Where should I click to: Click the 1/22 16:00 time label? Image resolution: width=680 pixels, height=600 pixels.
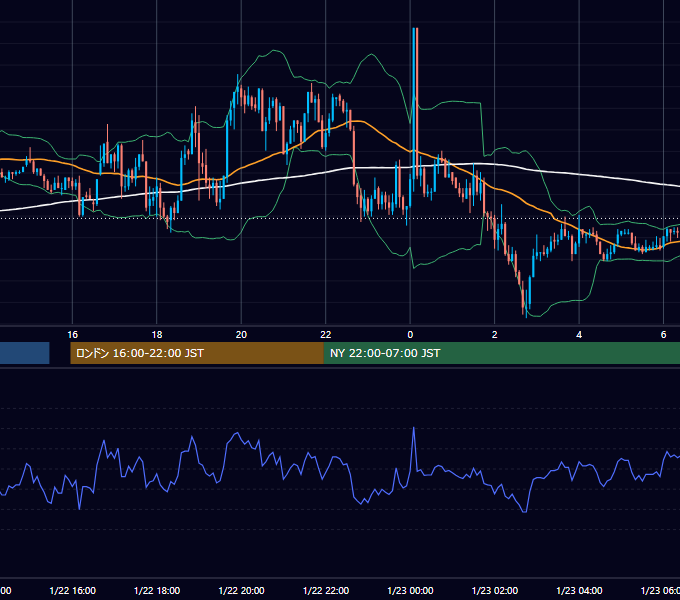(72, 591)
